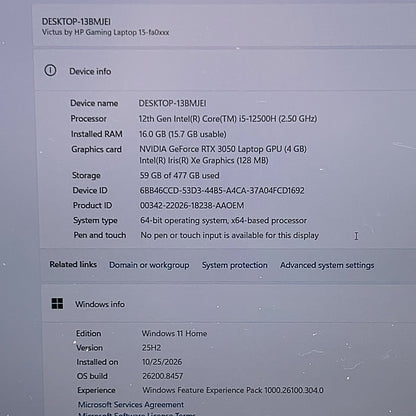Screen dimensions: 416x416
Task: Click the 'Device ID' field label
Action: 90,190
